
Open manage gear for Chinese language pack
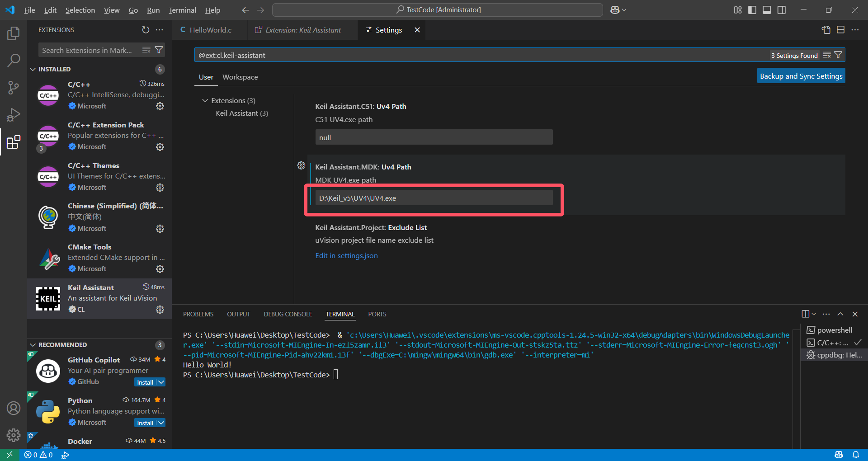click(x=160, y=229)
